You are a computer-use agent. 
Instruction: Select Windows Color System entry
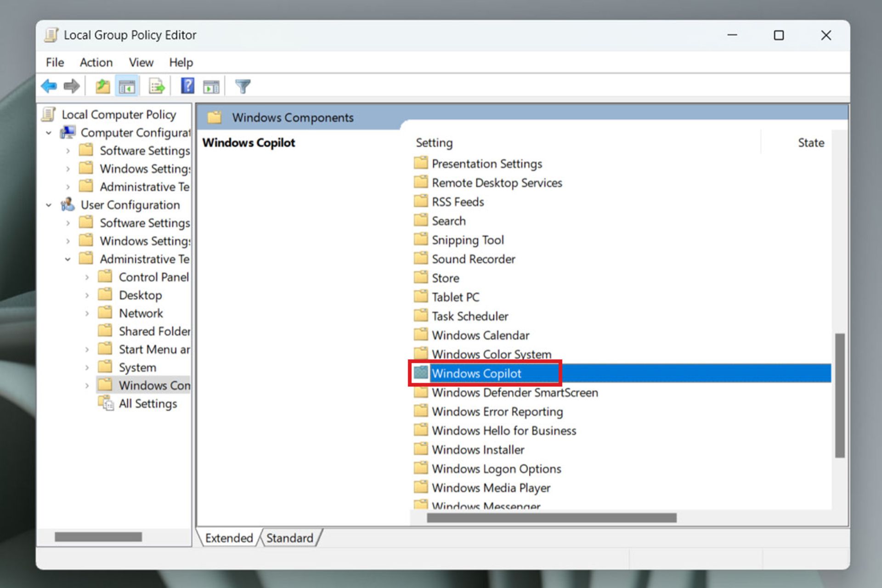(482, 354)
